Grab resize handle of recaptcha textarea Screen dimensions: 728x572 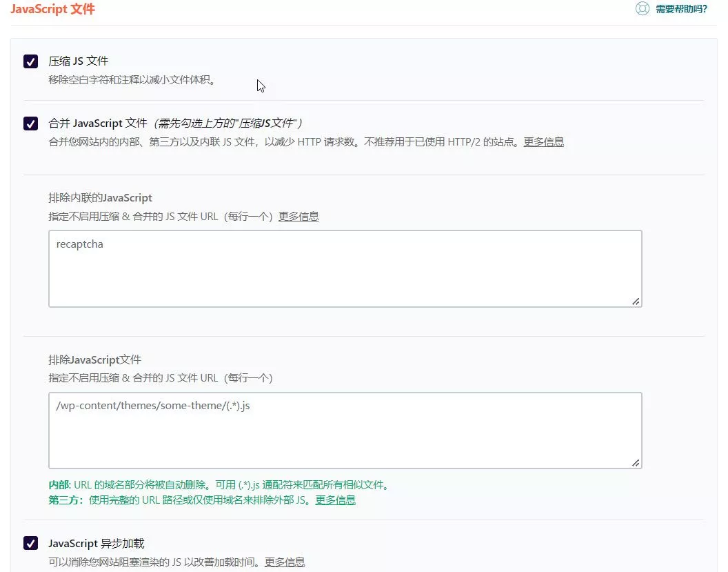point(636,302)
